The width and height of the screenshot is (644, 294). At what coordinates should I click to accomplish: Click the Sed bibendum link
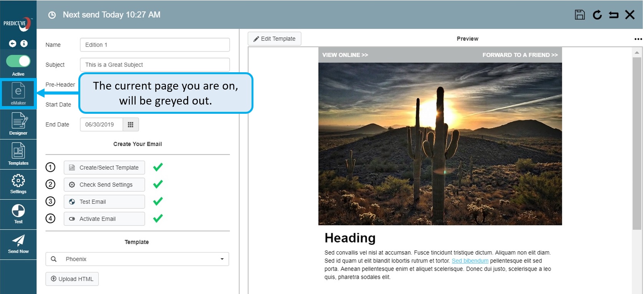pyautogui.click(x=470, y=261)
